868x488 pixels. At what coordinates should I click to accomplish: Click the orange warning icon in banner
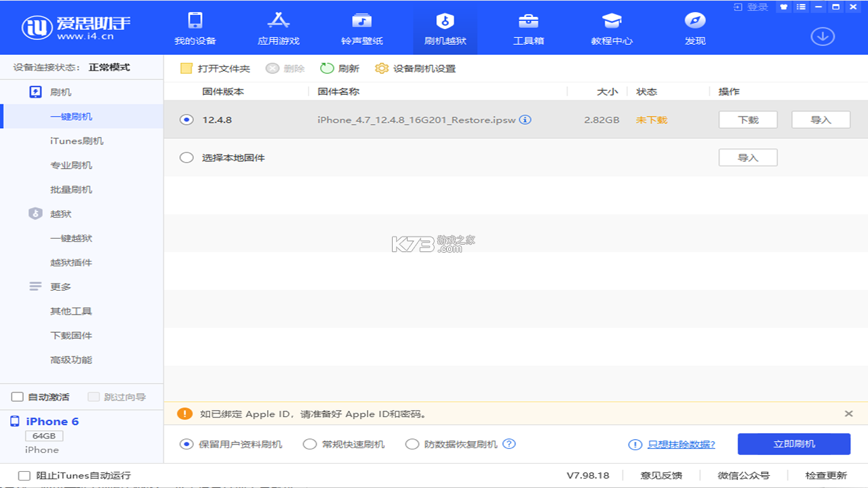184,413
